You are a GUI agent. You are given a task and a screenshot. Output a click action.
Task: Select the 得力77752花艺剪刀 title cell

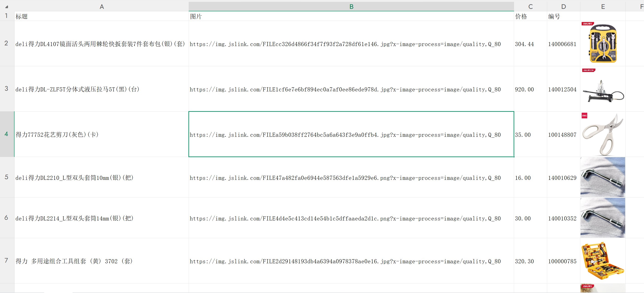102,134
